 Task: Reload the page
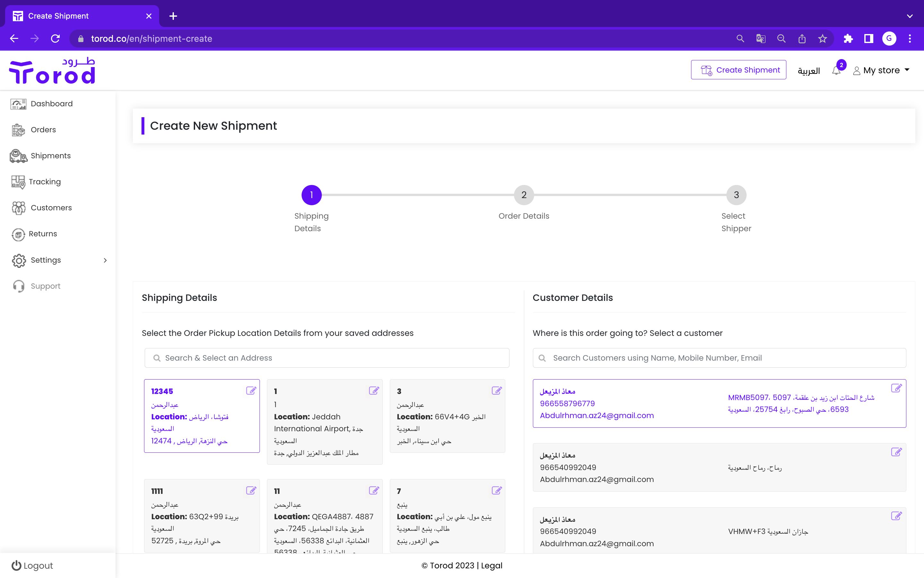(x=56, y=39)
